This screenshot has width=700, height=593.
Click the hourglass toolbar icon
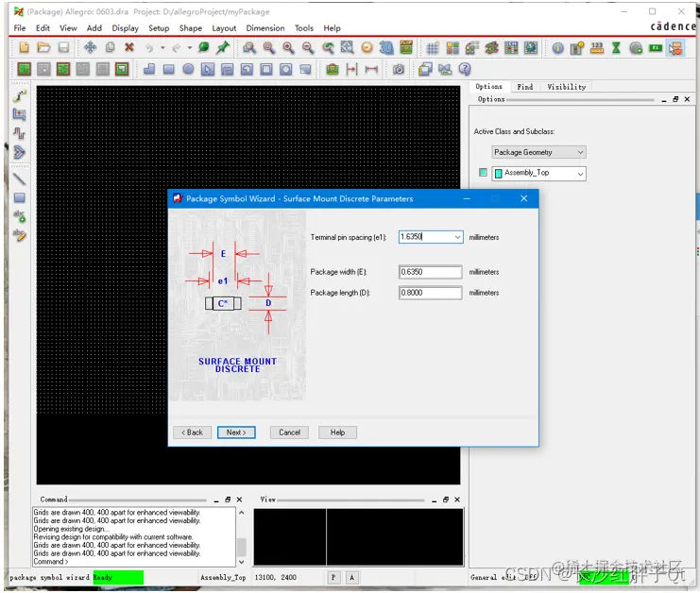point(617,48)
